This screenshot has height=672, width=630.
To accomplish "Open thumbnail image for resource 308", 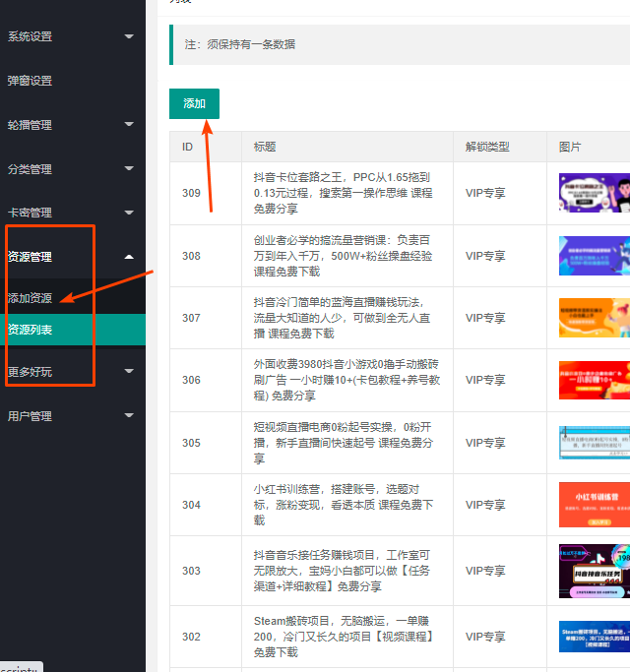I will tap(595, 256).
